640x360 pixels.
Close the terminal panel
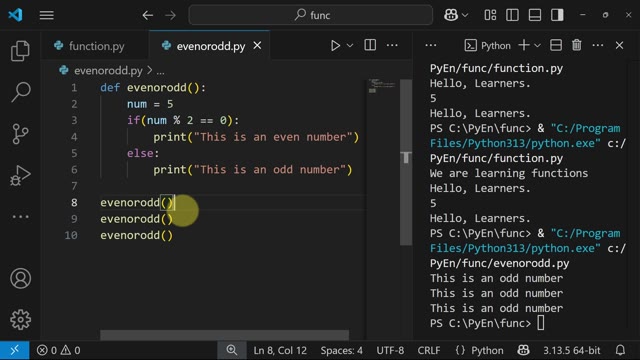(x=619, y=45)
